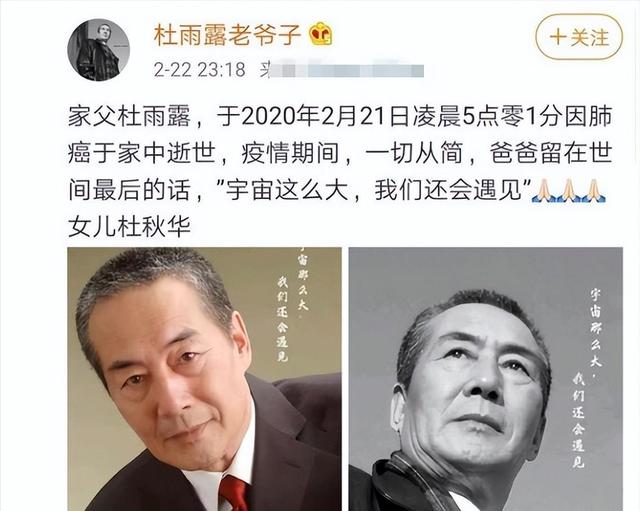Click the last praying hands emoji
The image size is (640, 511).
pyautogui.click(x=594, y=190)
